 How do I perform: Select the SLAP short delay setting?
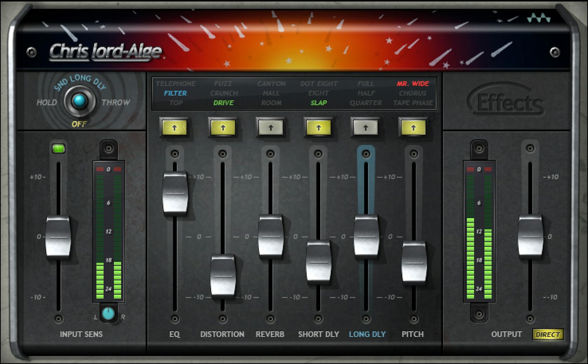[x=319, y=103]
